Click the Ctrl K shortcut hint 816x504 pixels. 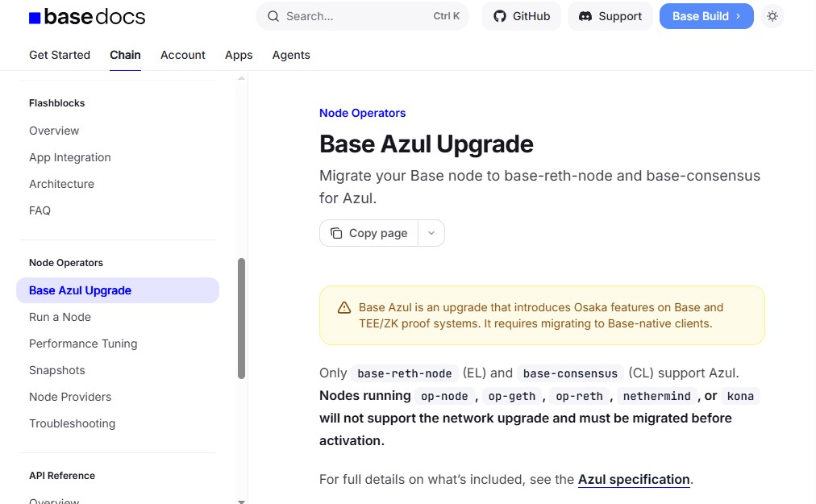click(x=447, y=16)
